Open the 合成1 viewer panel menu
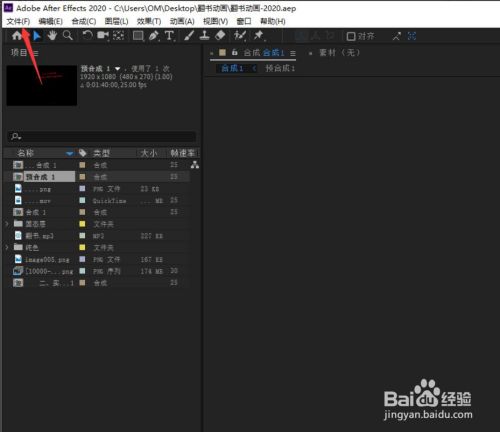Screen dimensions: 500x432 [293, 53]
